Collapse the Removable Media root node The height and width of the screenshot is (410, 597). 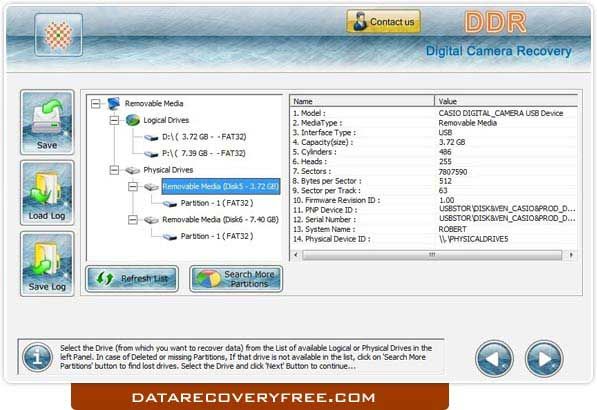click(96, 103)
